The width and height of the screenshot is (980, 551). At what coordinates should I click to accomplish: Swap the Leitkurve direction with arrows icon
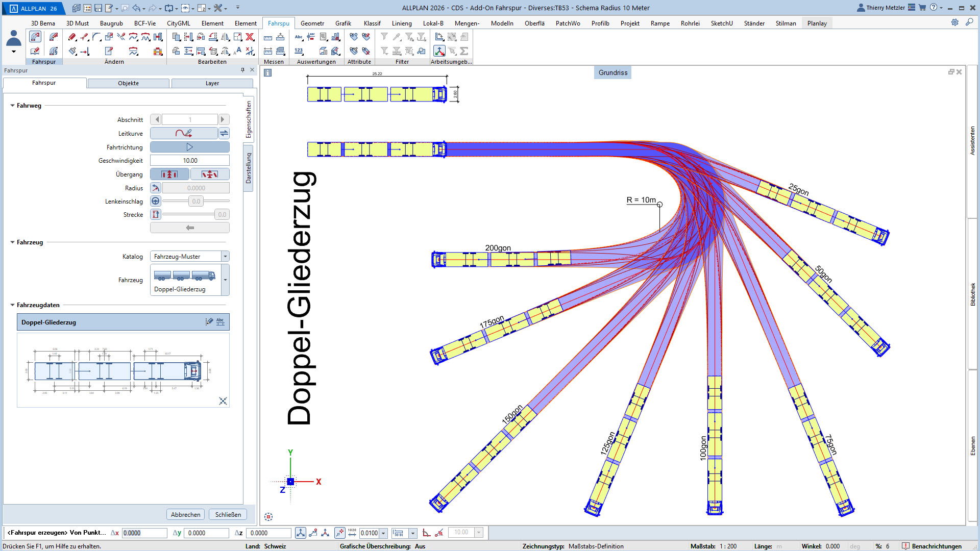[224, 133]
